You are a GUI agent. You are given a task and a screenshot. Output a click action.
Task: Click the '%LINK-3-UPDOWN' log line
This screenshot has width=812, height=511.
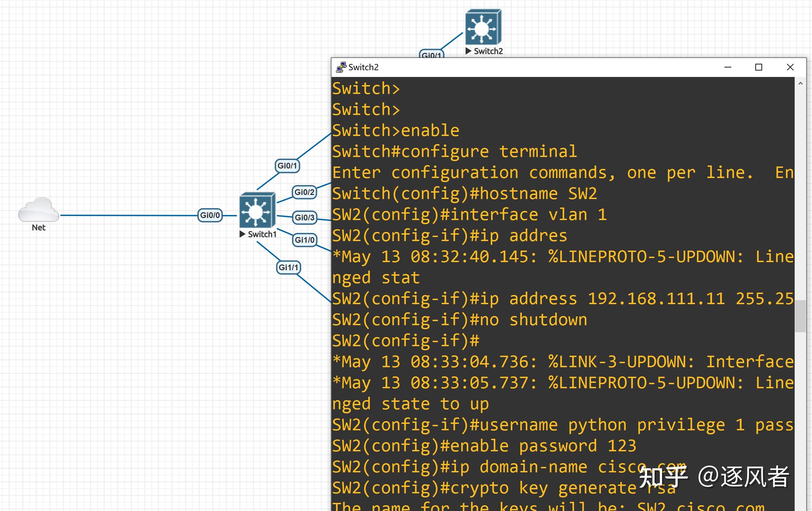click(x=563, y=362)
